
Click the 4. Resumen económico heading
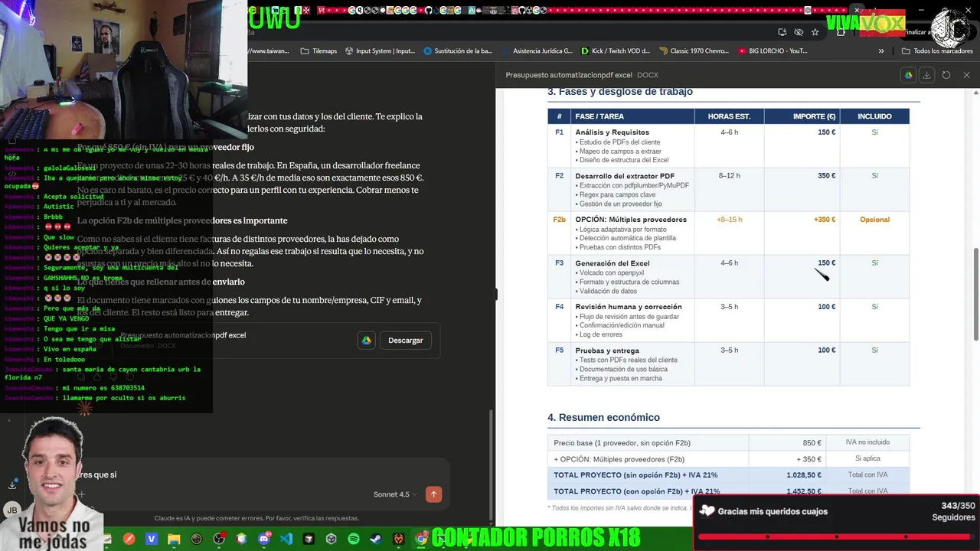pos(603,417)
